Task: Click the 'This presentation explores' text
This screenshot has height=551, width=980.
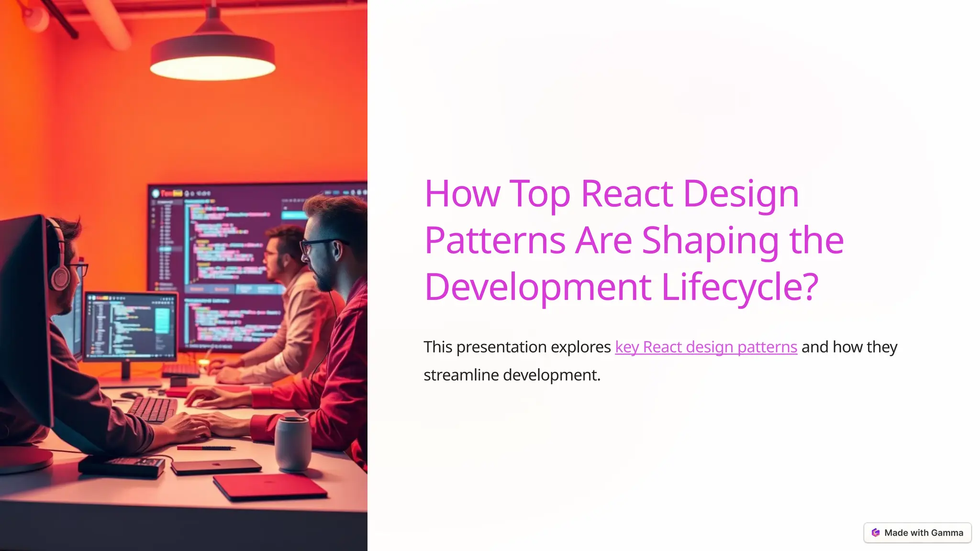Action: [x=517, y=347]
